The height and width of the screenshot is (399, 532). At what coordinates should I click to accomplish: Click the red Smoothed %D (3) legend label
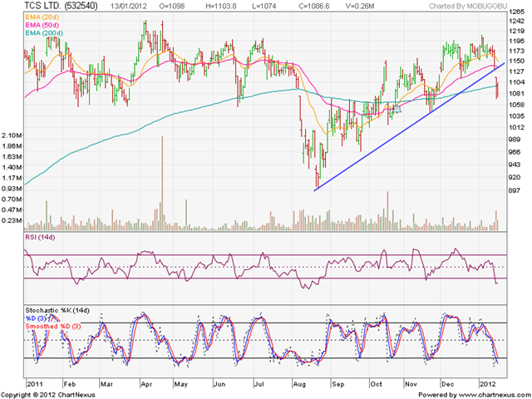click(53, 327)
